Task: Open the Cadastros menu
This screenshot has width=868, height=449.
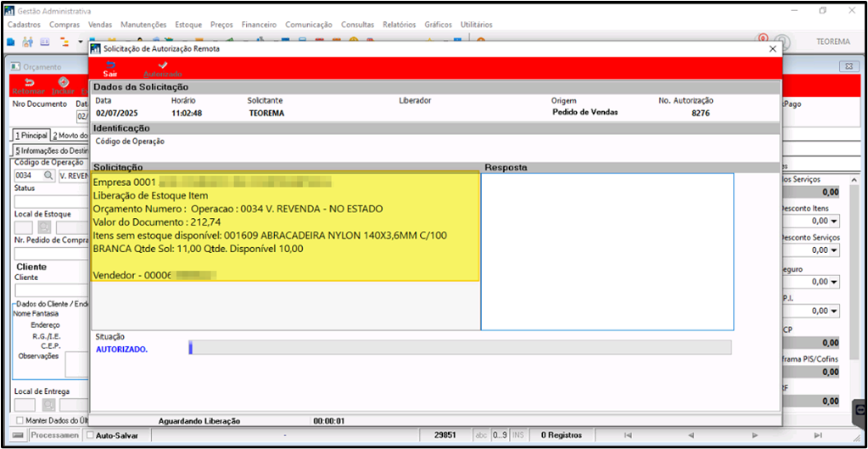Action: (x=25, y=25)
